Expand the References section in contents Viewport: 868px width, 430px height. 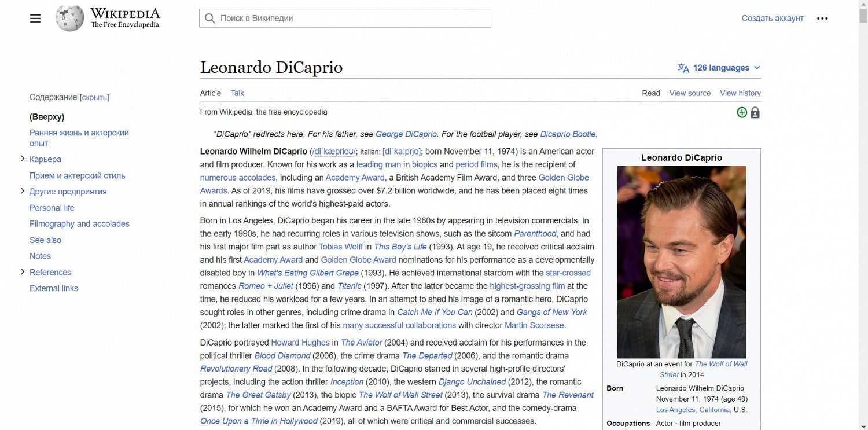click(23, 271)
